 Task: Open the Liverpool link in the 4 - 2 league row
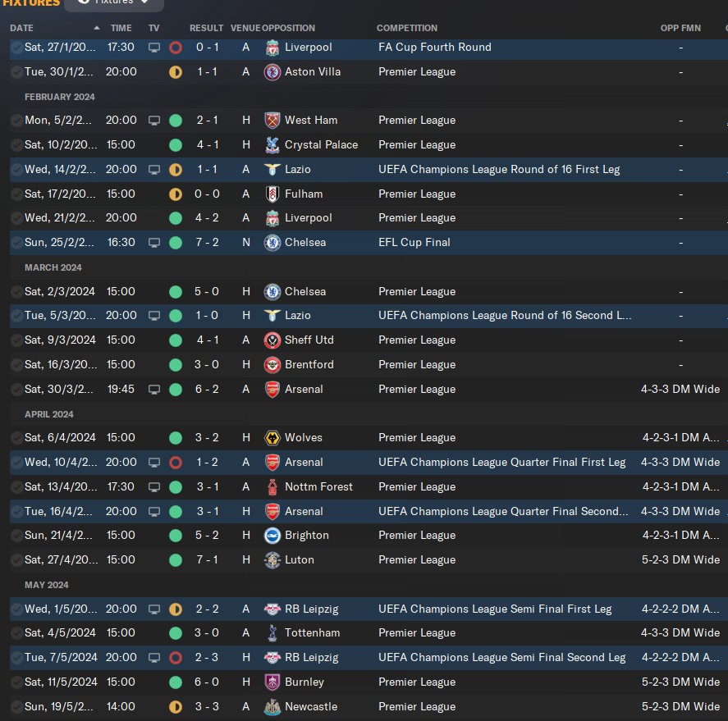pos(309,217)
